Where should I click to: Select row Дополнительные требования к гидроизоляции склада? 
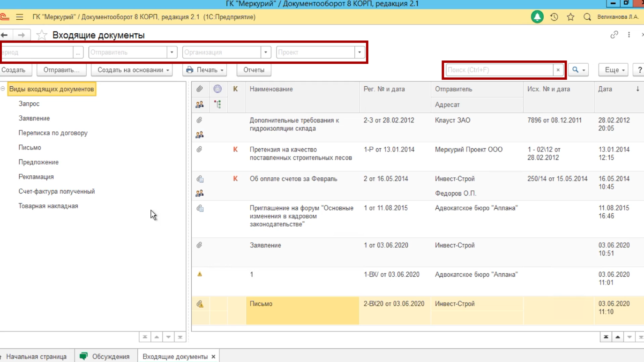(418, 128)
